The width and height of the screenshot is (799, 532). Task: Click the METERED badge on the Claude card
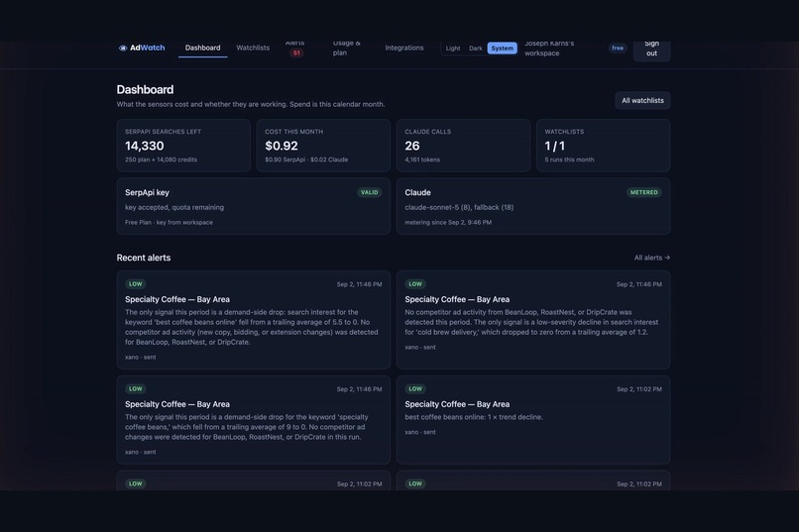point(644,192)
